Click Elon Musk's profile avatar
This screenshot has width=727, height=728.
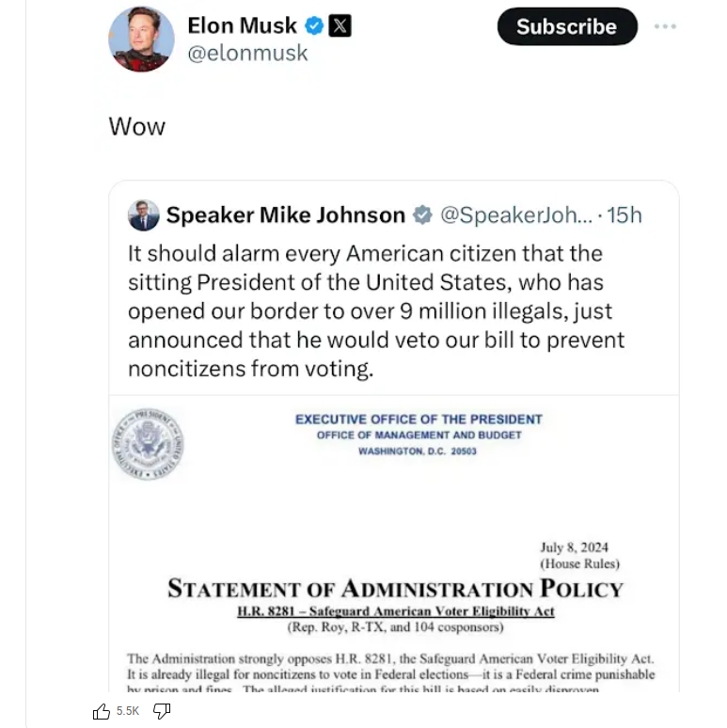141,40
